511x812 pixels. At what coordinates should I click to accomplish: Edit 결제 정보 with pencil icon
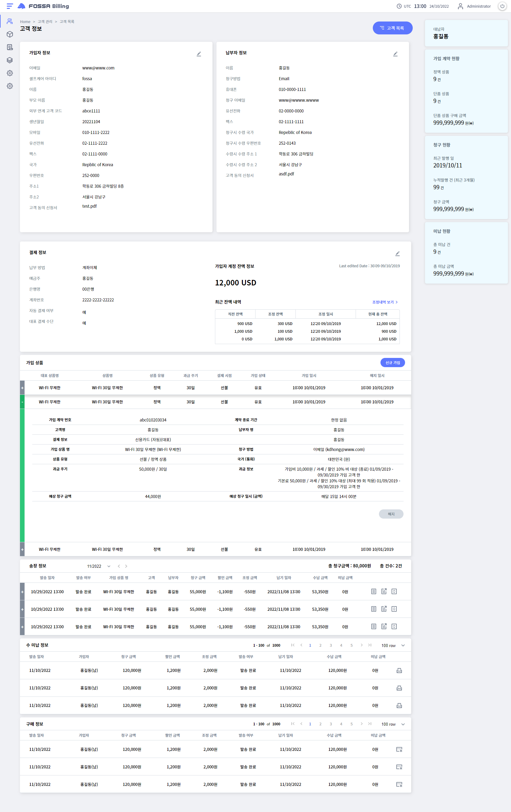pyautogui.click(x=397, y=253)
